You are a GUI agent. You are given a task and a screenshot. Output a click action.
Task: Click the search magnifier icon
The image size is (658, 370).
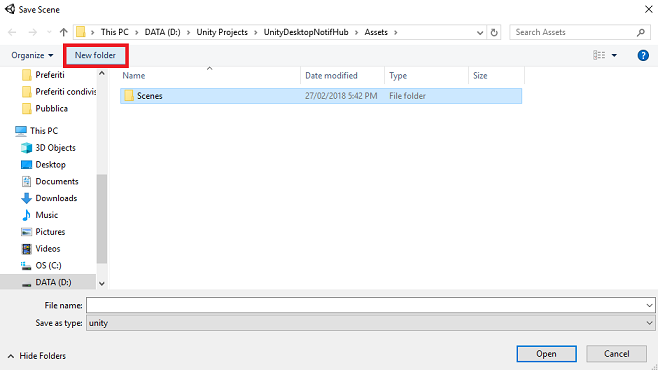coord(641,32)
